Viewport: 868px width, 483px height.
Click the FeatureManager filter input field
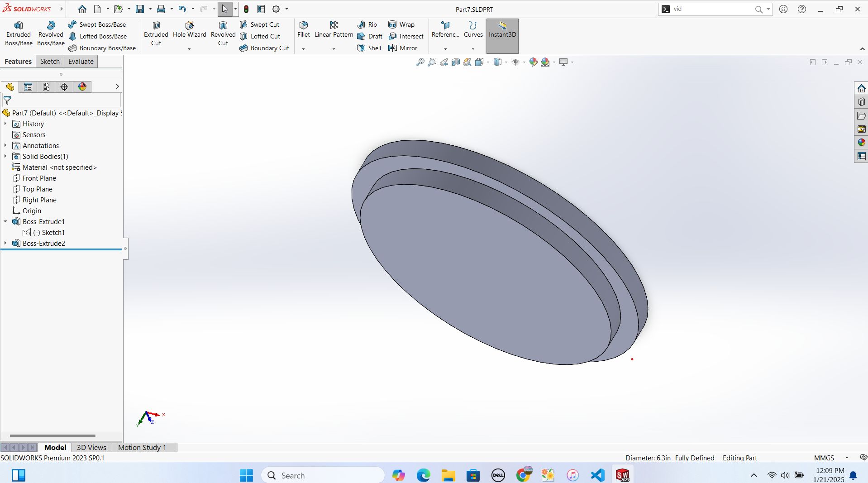tap(62, 100)
